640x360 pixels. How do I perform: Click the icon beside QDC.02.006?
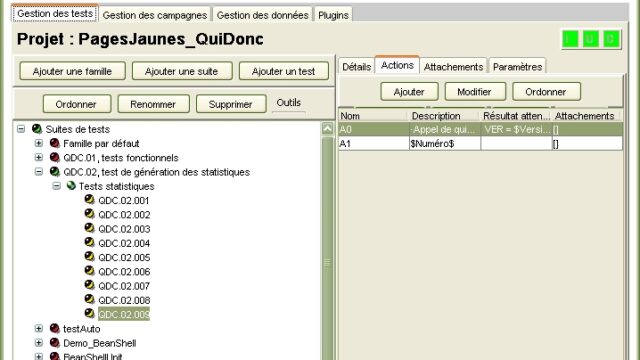click(89, 271)
